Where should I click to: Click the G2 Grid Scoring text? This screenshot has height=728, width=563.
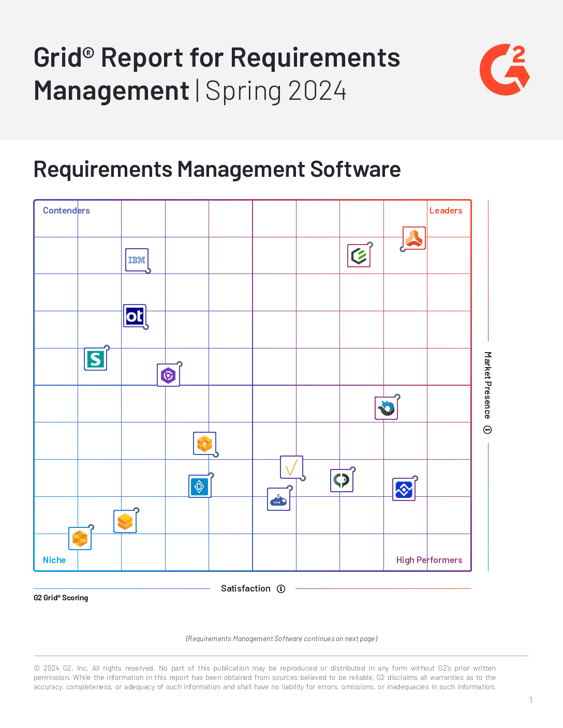[61, 598]
